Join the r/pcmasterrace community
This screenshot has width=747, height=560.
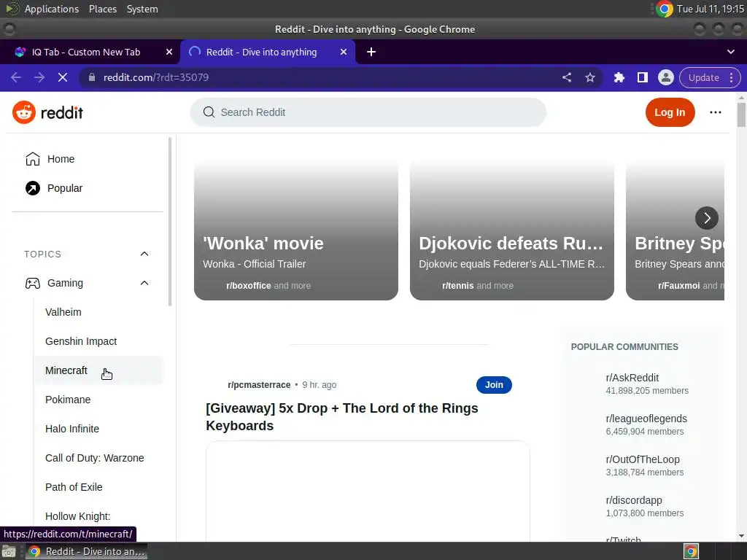point(494,385)
